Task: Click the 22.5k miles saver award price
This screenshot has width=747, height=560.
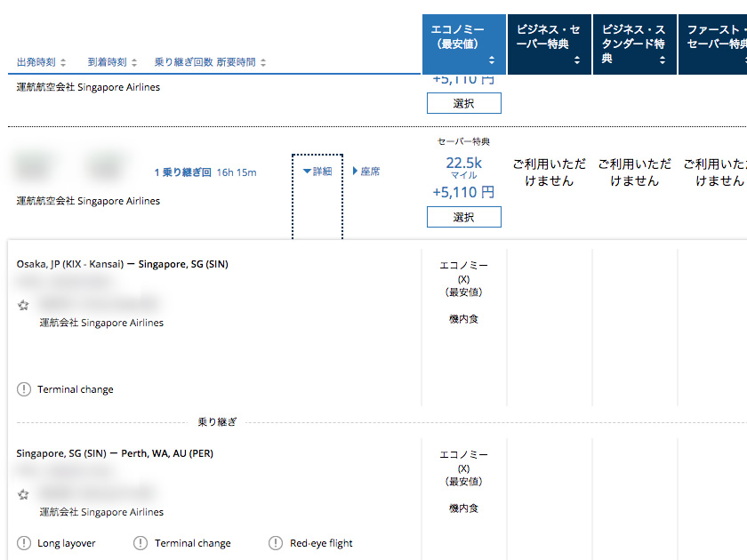Action: [x=463, y=163]
